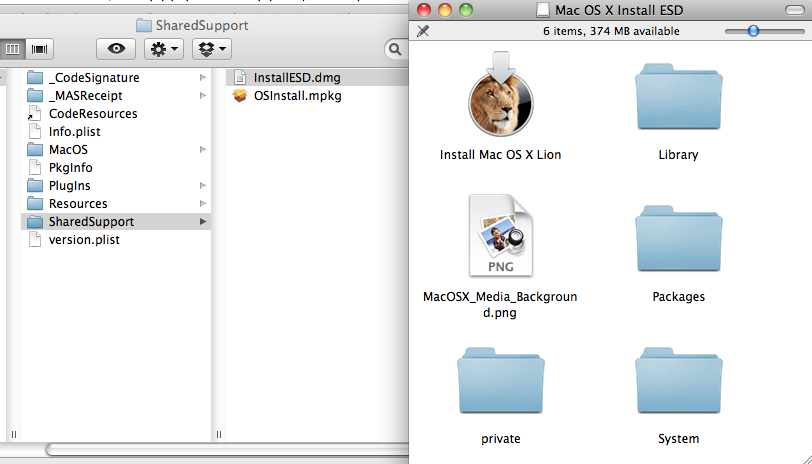This screenshot has width=812, height=464.
Task: Open the Action gear dropdown menu
Action: point(164,49)
